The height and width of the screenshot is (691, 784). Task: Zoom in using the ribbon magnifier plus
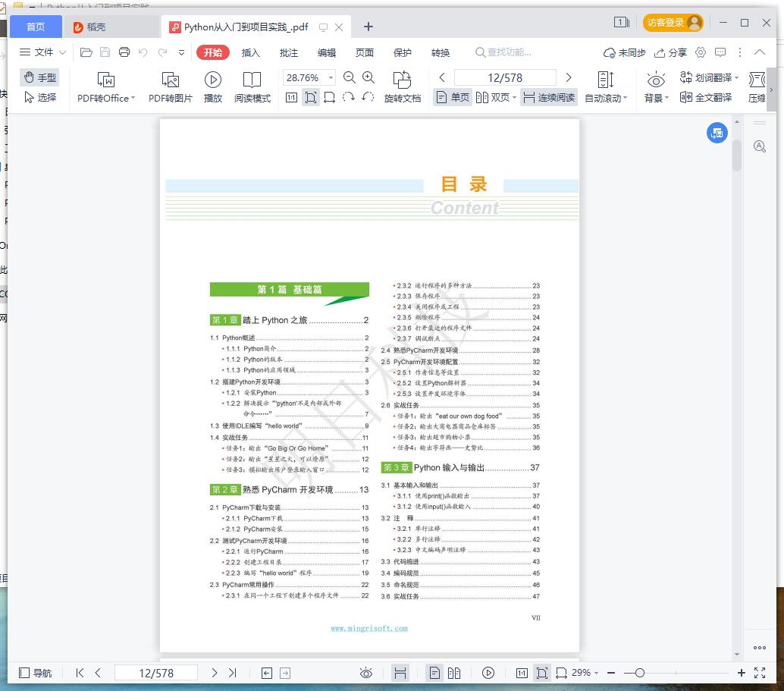point(368,77)
